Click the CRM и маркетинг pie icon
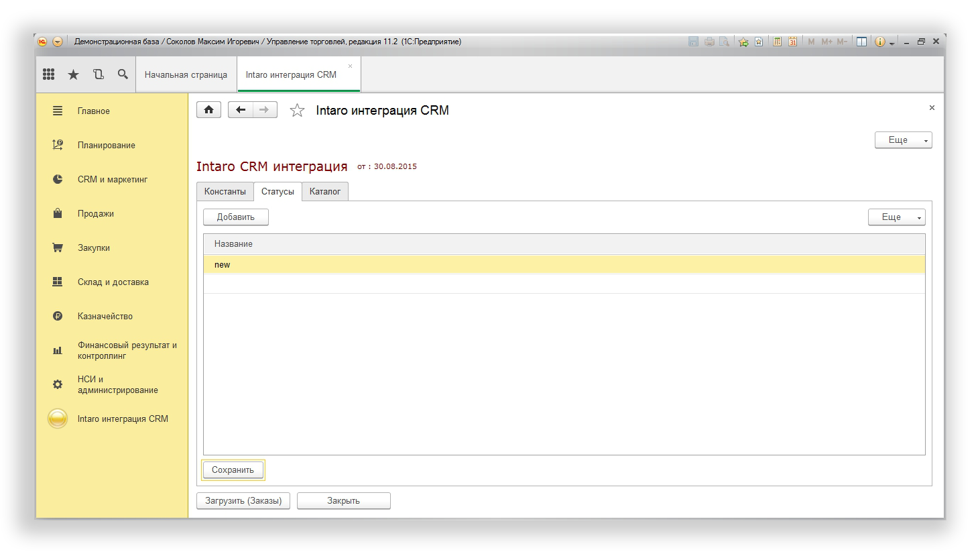The image size is (980, 554). tap(58, 179)
